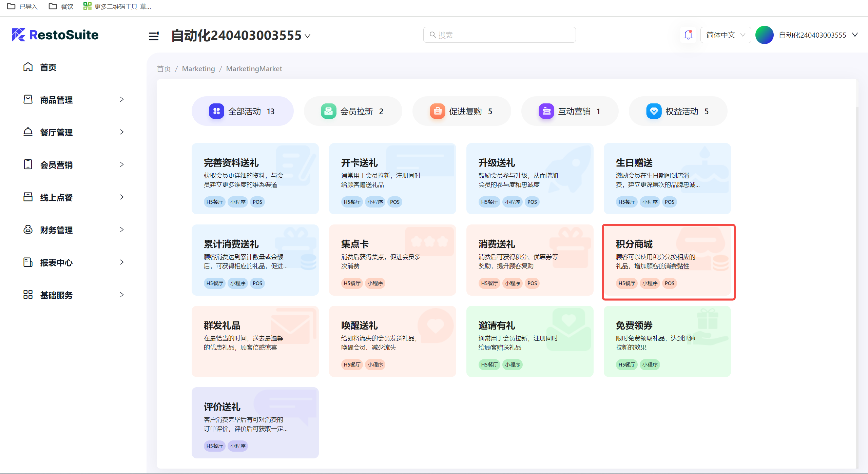Select the 会员拉新 2 tab
The height and width of the screenshot is (474, 868).
353,111
